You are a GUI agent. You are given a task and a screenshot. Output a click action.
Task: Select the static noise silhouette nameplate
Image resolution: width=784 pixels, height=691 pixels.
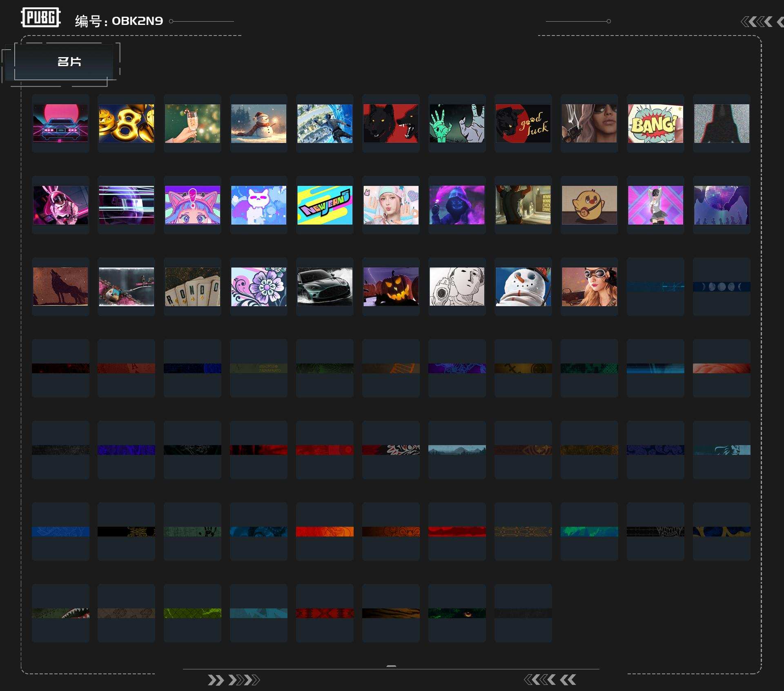pyautogui.click(x=722, y=123)
